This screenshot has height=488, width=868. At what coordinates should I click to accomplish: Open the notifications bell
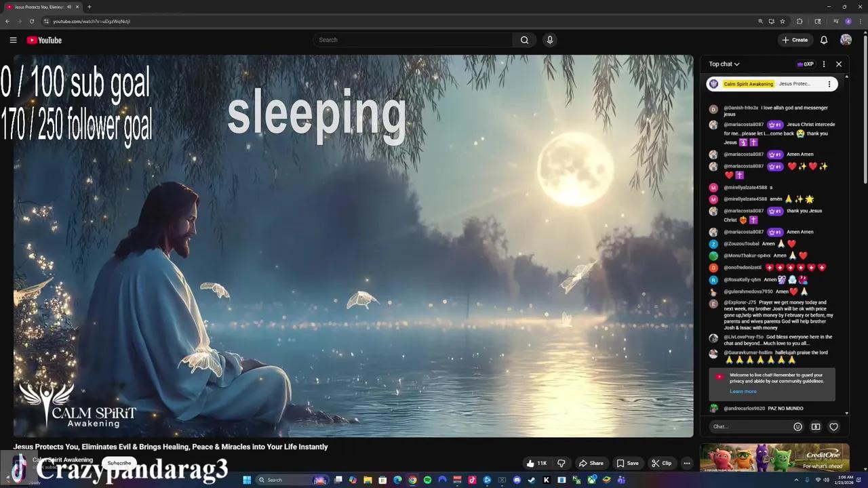[824, 40]
